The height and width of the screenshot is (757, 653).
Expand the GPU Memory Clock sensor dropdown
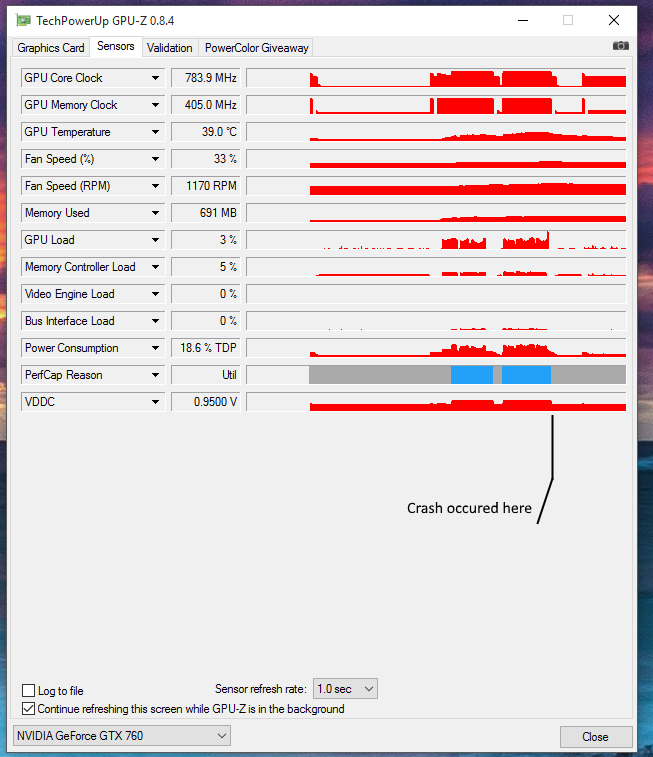(x=155, y=105)
